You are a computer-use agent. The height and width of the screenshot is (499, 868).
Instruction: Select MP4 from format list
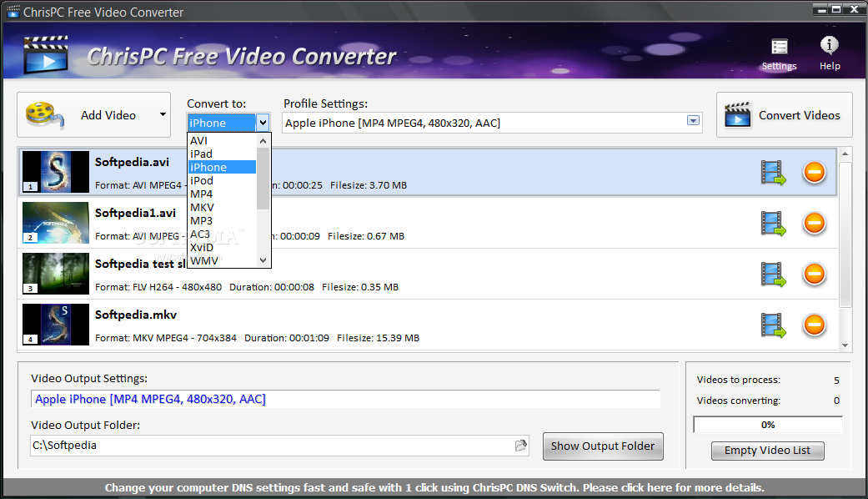pos(222,194)
